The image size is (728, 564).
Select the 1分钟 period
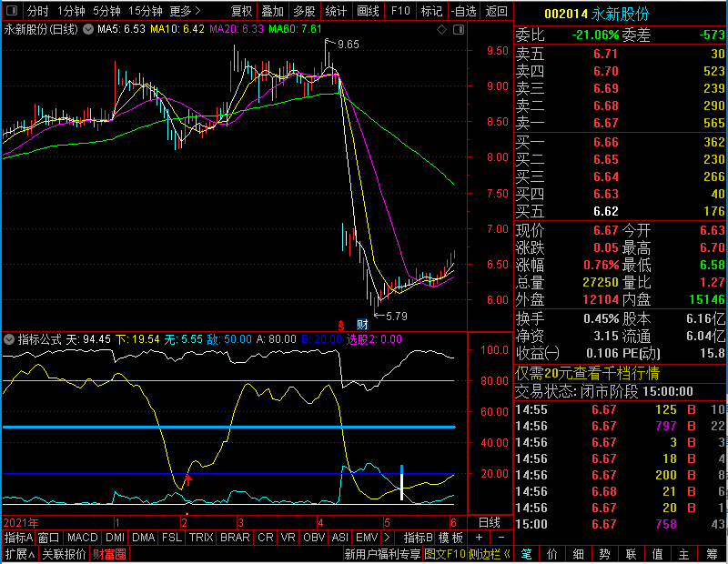(x=71, y=11)
